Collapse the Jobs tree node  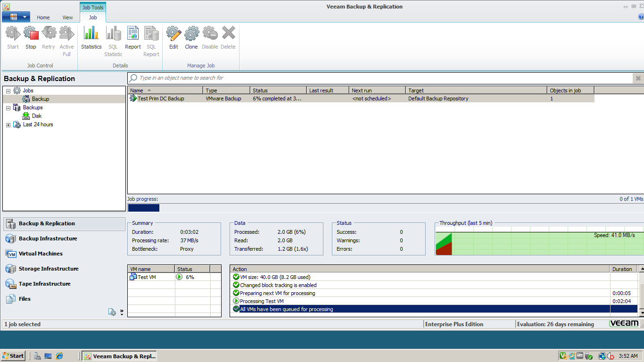[x=8, y=90]
